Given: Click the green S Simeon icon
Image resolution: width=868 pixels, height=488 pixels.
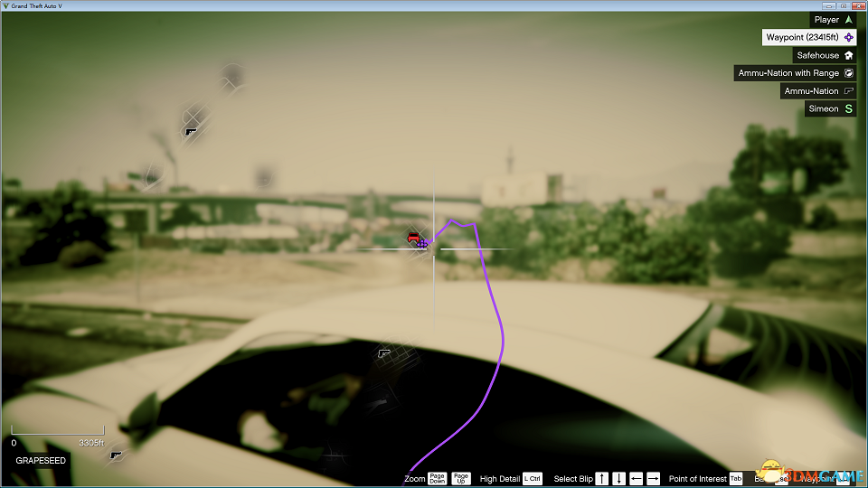Looking at the screenshot, I should pos(849,108).
